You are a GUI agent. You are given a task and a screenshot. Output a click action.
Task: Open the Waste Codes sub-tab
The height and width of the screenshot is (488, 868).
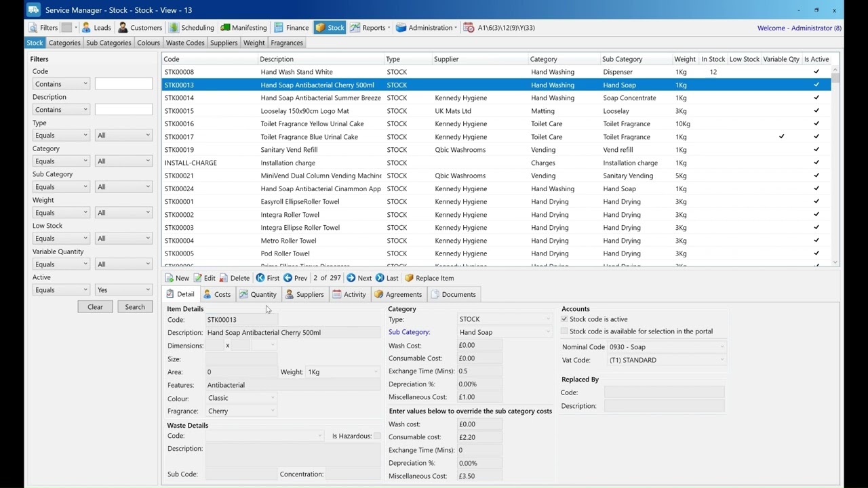coord(185,43)
